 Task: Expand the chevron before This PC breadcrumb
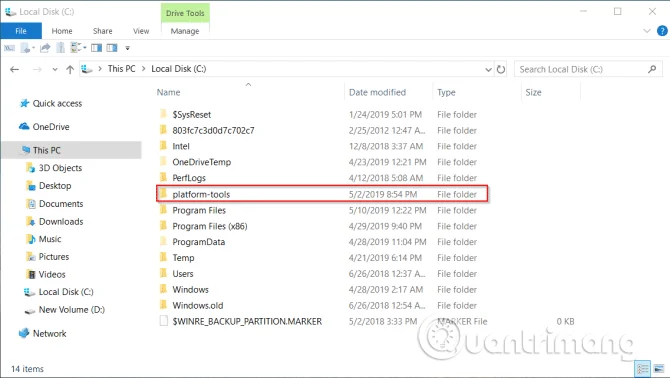click(x=100, y=69)
